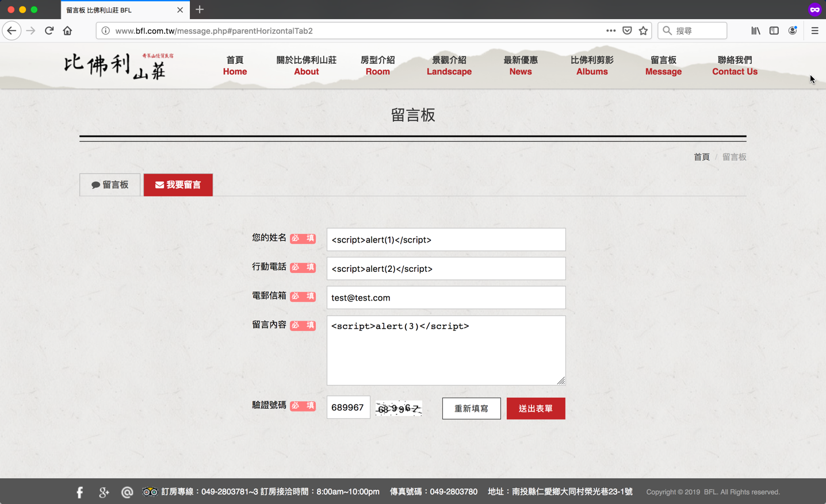Click the 電郵信箱 email field
The height and width of the screenshot is (504, 826).
[446, 298]
